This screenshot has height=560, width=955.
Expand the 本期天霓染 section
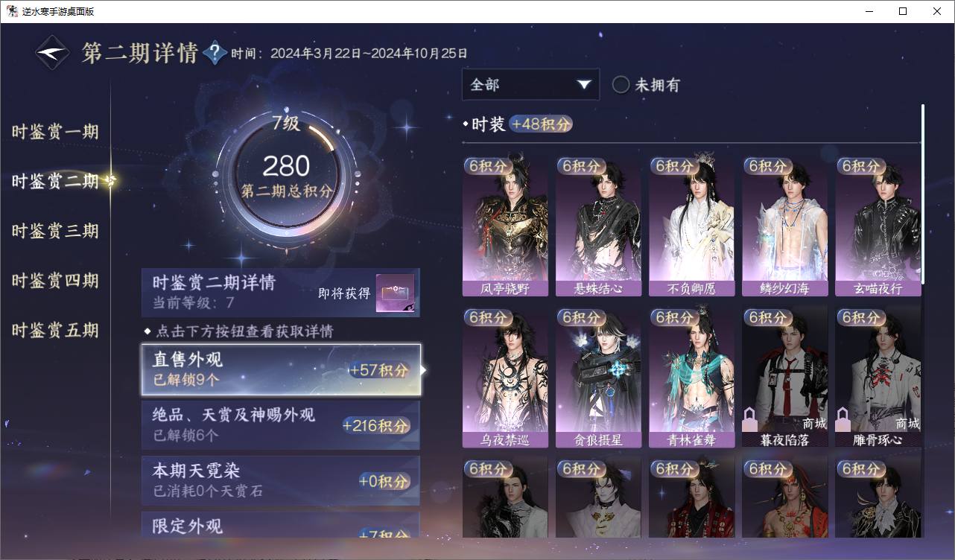coord(281,480)
